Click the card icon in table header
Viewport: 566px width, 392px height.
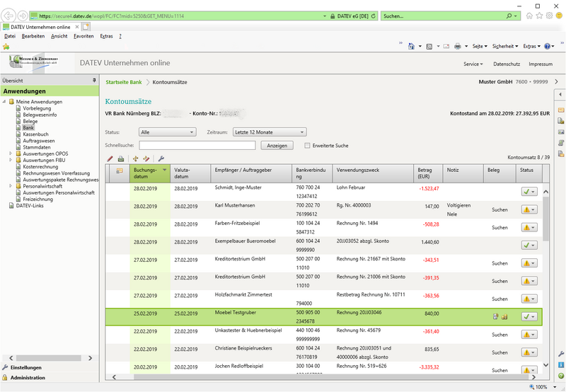[x=120, y=171]
